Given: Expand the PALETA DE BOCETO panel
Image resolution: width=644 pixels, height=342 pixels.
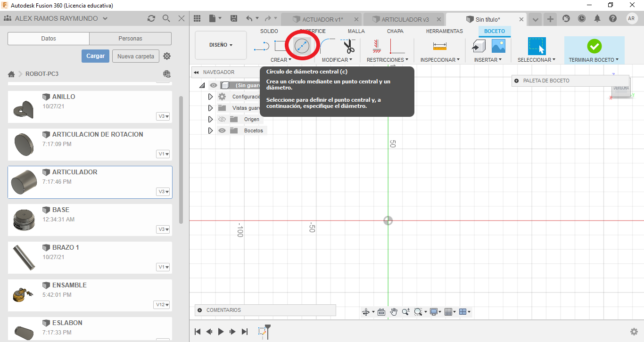Looking at the screenshot, I should 517,81.
